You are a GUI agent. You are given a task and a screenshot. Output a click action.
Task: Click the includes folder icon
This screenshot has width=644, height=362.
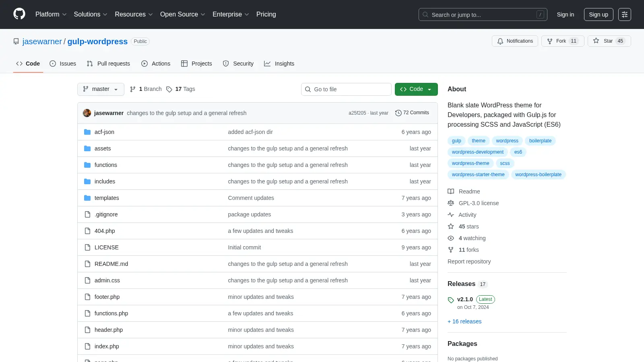click(x=87, y=181)
